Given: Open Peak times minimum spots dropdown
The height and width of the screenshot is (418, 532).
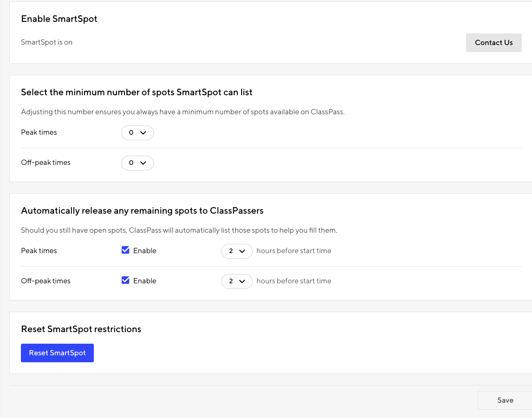Looking at the screenshot, I should 137,133.
